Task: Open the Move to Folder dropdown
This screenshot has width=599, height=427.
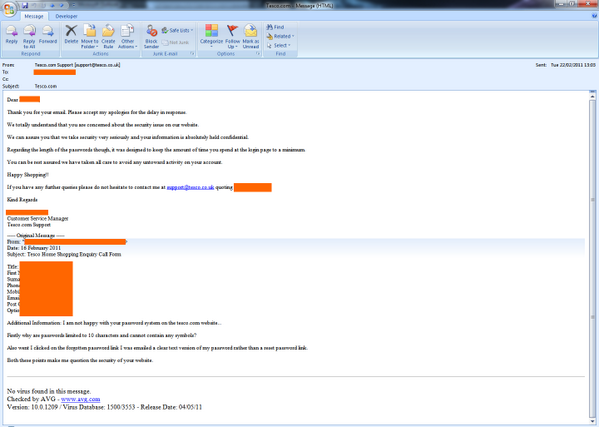Action: tap(90, 37)
